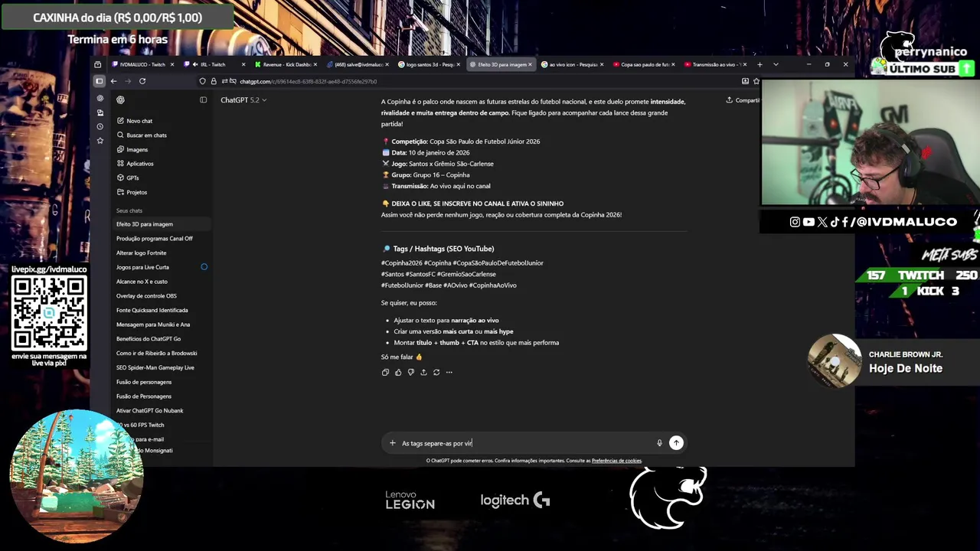The width and height of the screenshot is (980, 551).
Task: Regenerate the response
Action: 436,373
